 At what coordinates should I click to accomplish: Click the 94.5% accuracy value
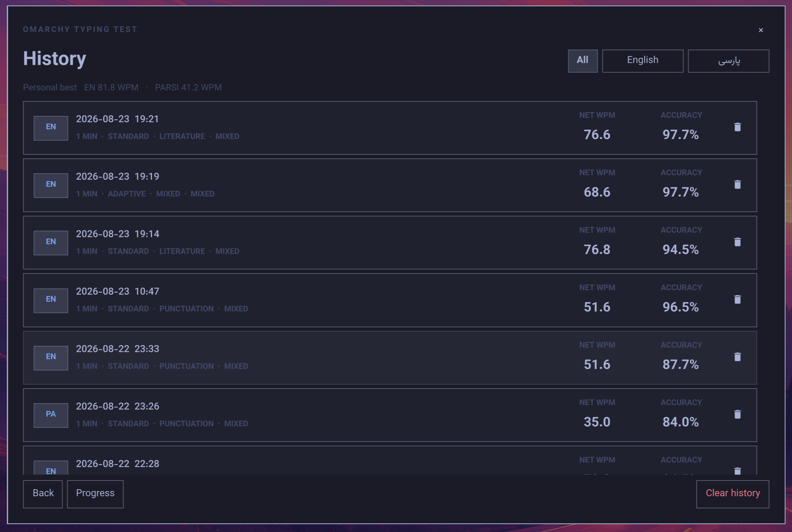(x=680, y=249)
